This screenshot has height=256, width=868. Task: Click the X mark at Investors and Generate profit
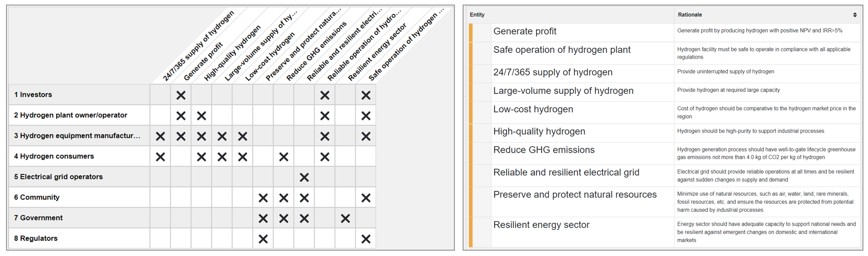coord(181,95)
